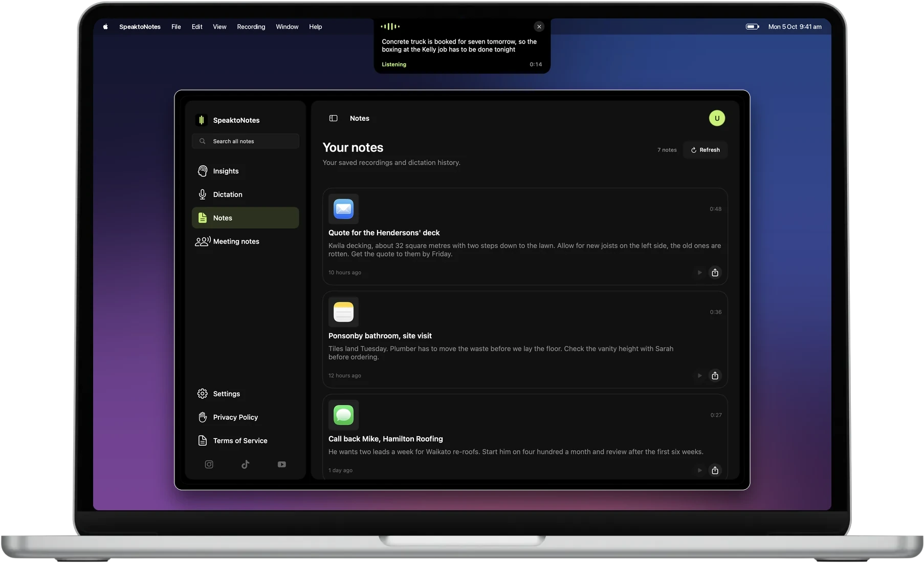Open the File menu
The height and width of the screenshot is (563, 924).
pos(176,27)
